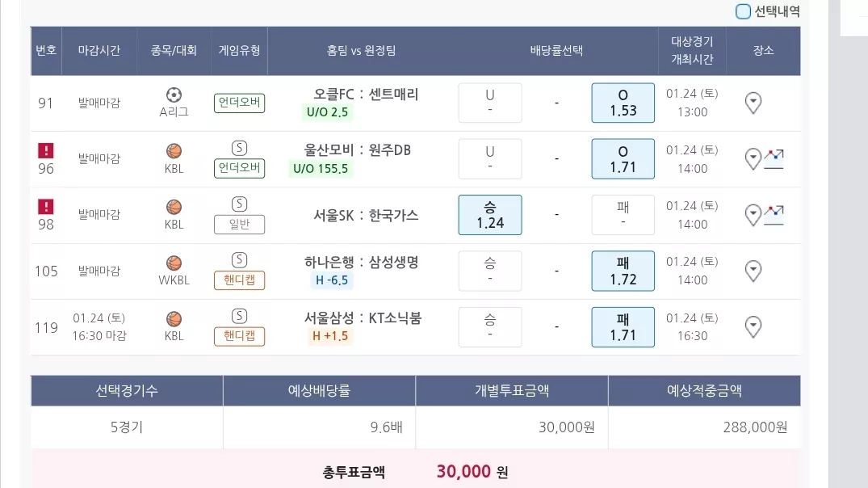Click 마감시간 column header
Viewport: 868px width, 488px height.
click(x=99, y=50)
